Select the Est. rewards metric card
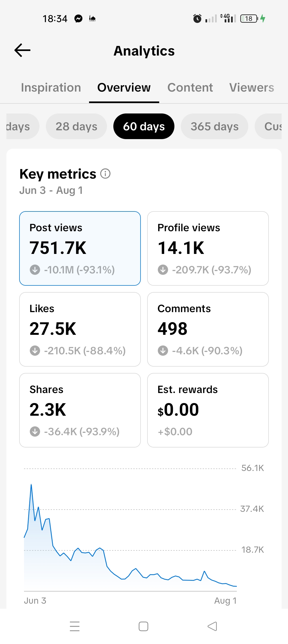Viewport: 288px width, 644px height. point(208,410)
